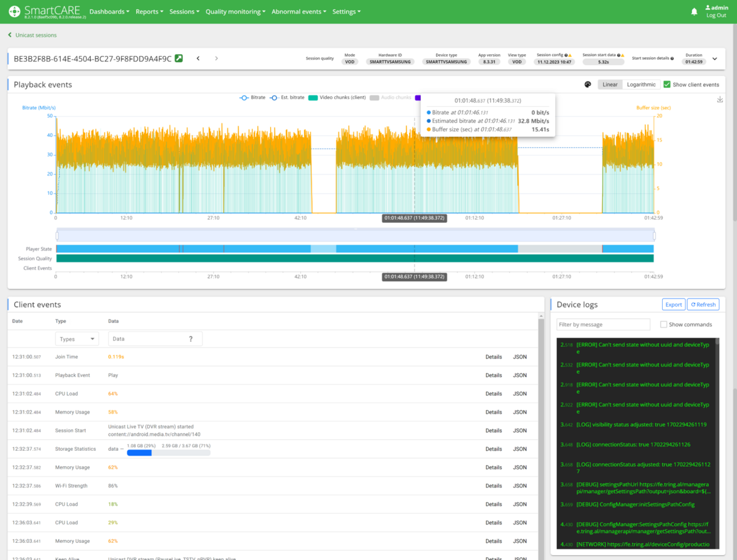737x560 pixels.
Task: Open session ID external link icon
Action: [179, 58]
